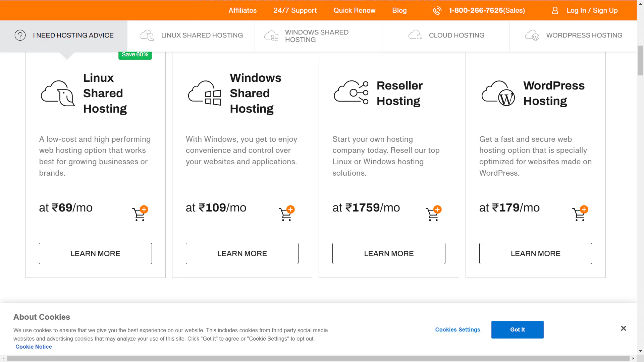Click Learn More under Reseller Hosting
Viewport: 644px width, 362px height.
pyautogui.click(x=389, y=253)
